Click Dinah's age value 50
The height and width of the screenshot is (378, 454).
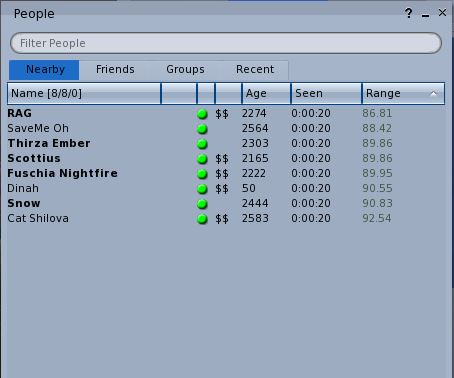[249, 188]
